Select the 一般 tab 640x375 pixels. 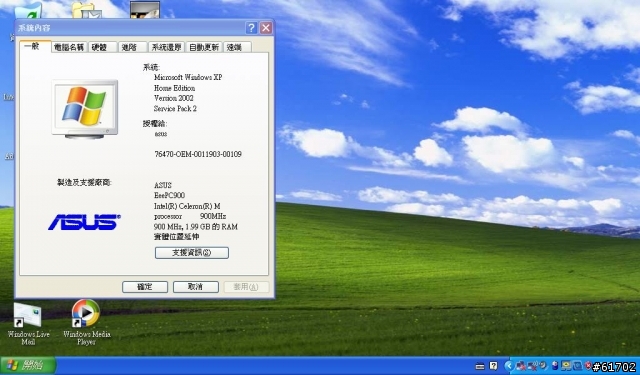coord(35,46)
